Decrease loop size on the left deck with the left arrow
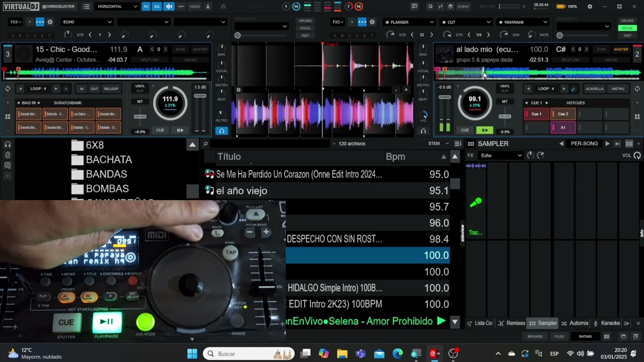Viewport: 644px width, 362px height. coord(21,89)
